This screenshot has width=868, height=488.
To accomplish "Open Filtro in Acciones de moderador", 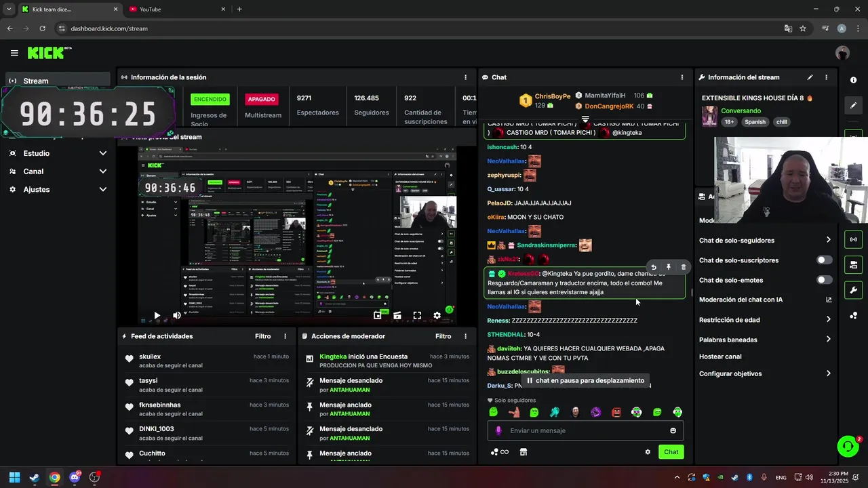I will point(443,336).
